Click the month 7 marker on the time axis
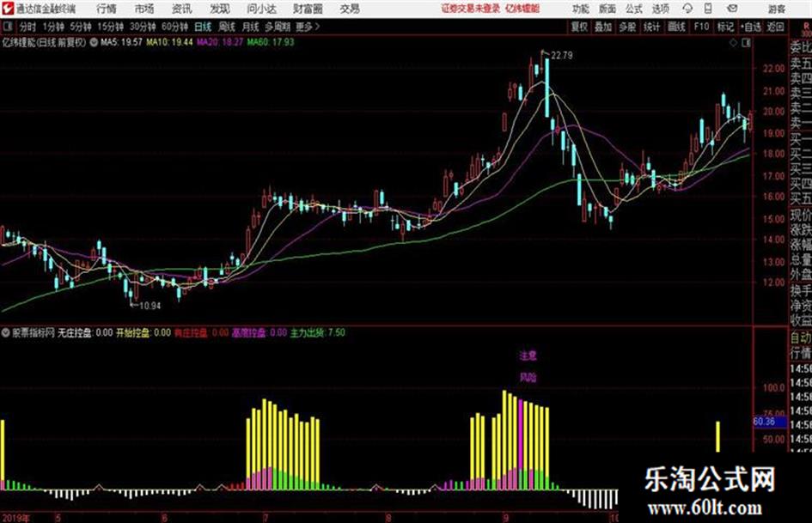812x523 pixels. 266,517
